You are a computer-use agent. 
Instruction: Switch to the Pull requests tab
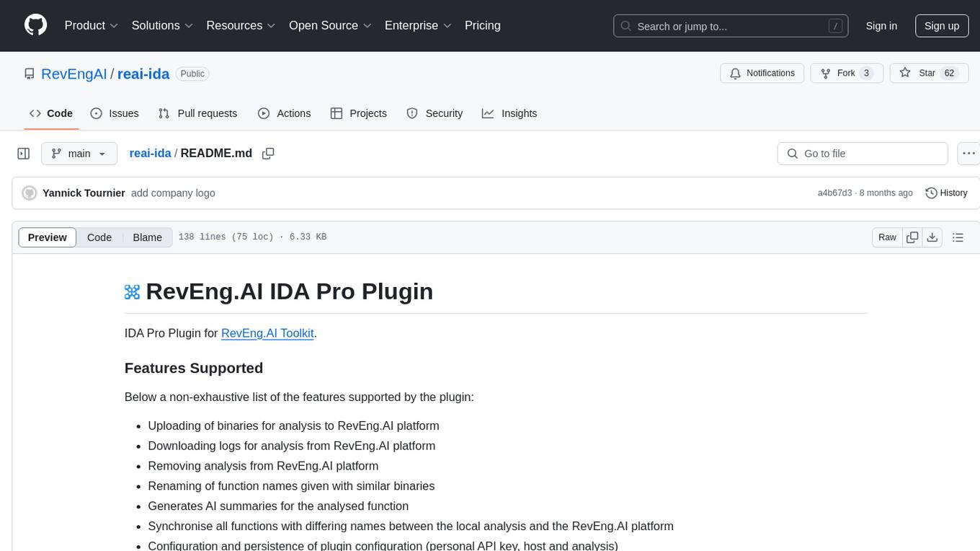click(197, 113)
